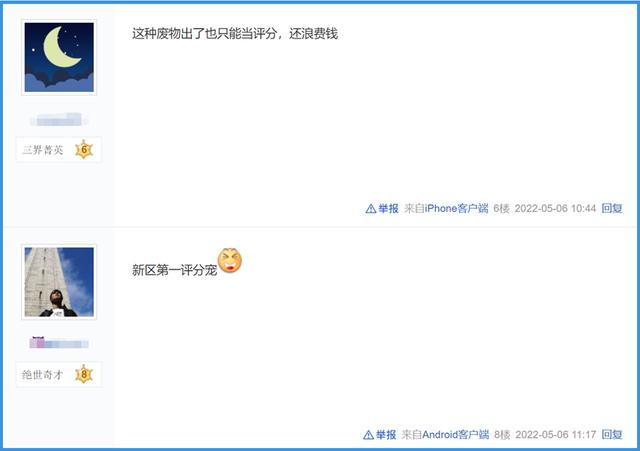This screenshot has width=640, height=451.
Task: Open the moon avatar of the first poster
Action: click(x=59, y=57)
